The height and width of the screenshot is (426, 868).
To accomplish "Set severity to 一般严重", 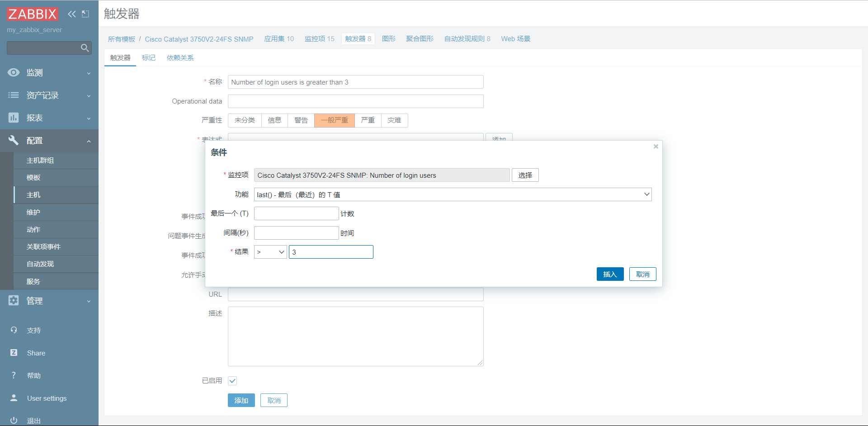I will click(335, 120).
